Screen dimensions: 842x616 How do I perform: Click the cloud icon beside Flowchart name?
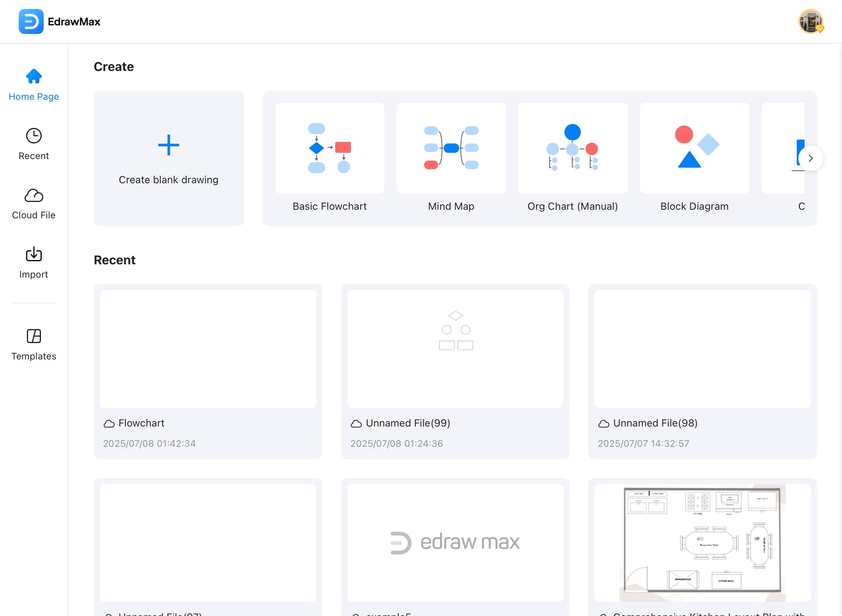[109, 423]
